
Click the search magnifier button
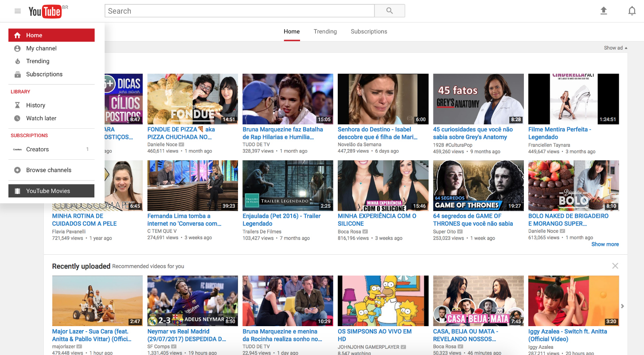pos(390,11)
